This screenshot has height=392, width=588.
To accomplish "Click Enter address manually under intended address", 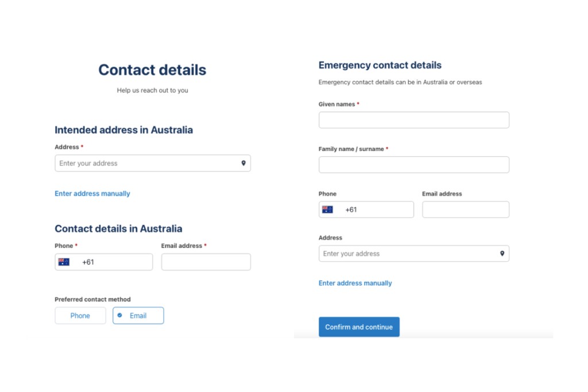I will tap(92, 193).
